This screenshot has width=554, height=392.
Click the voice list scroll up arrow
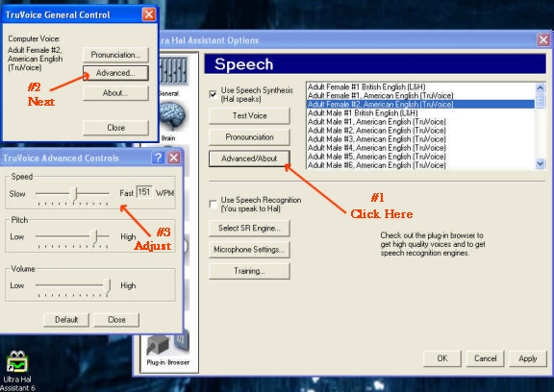pyautogui.click(x=541, y=87)
